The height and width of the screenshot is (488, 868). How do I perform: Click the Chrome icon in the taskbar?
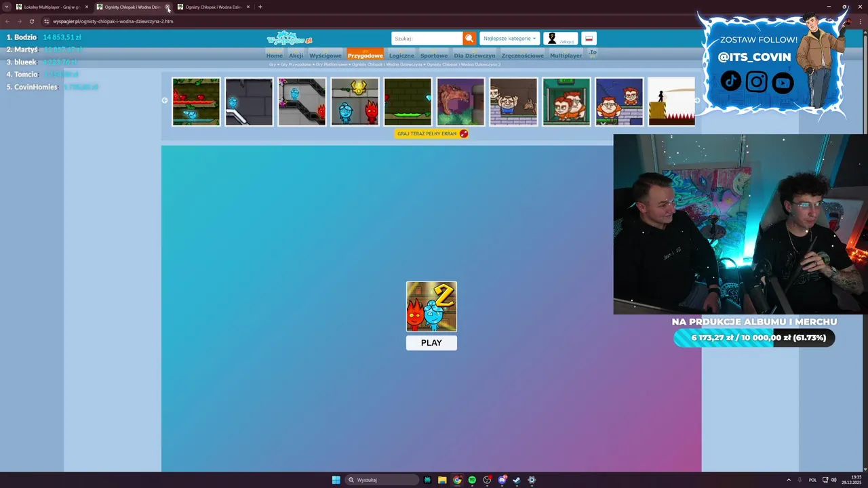pos(457,480)
